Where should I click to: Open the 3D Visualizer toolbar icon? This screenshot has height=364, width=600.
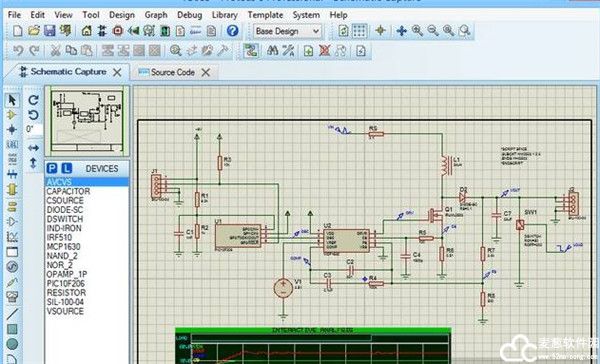coord(133,31)
